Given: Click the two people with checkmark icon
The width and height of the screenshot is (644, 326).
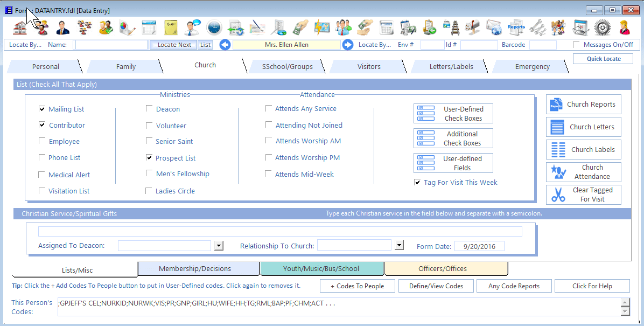Looking at the screenshot, I should coord(106,28).
